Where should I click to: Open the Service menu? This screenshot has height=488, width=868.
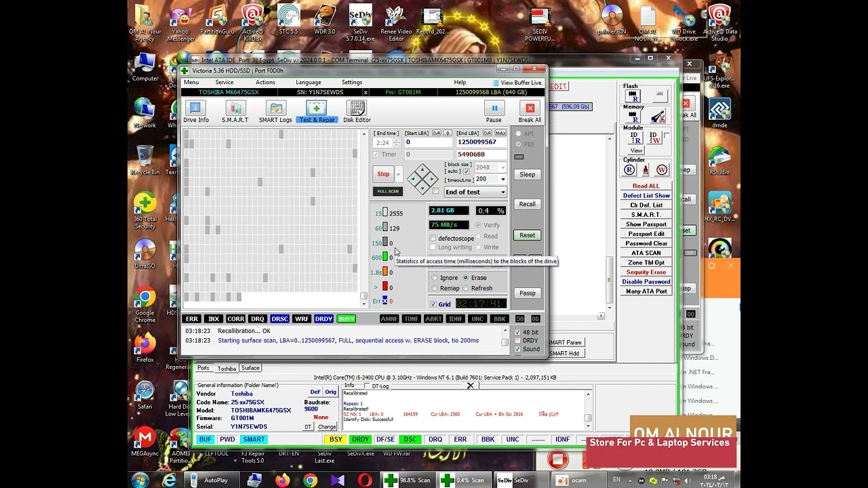[224, 83]
